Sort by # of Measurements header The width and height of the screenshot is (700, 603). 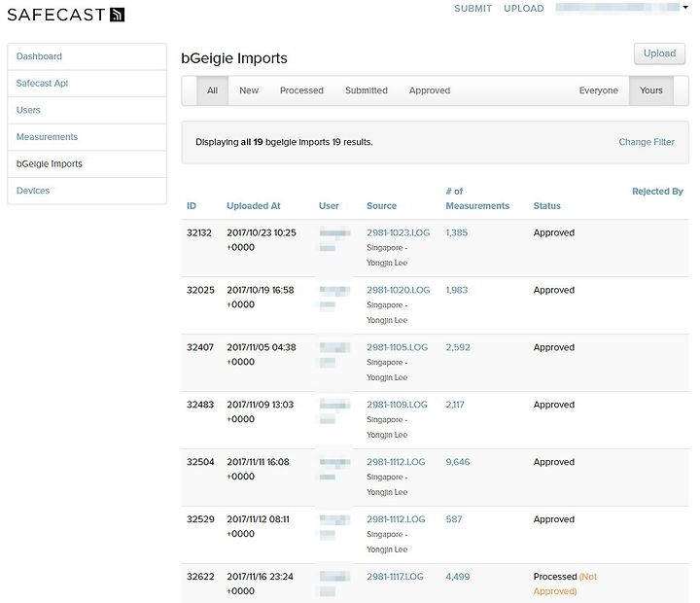coord(477,198)
